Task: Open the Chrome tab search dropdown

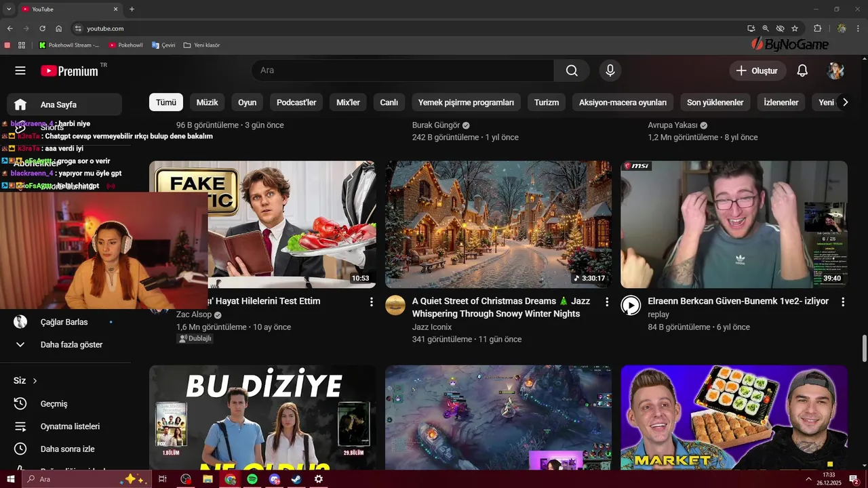Action: point(9,9)
